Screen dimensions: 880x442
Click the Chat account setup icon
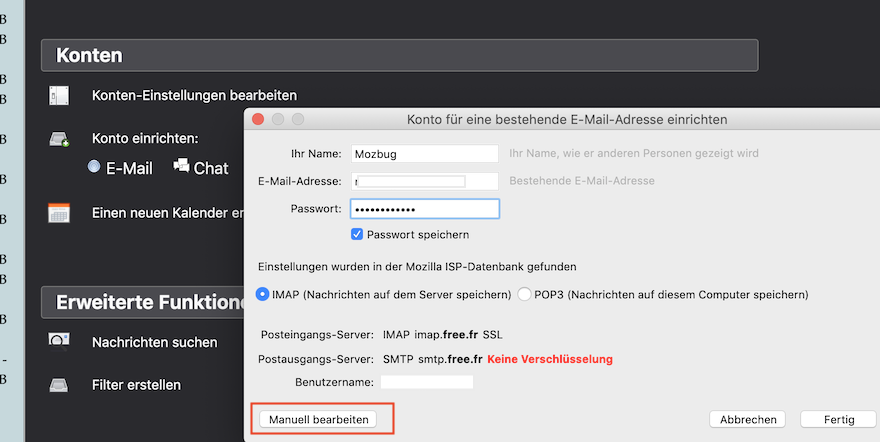(181, 166)
